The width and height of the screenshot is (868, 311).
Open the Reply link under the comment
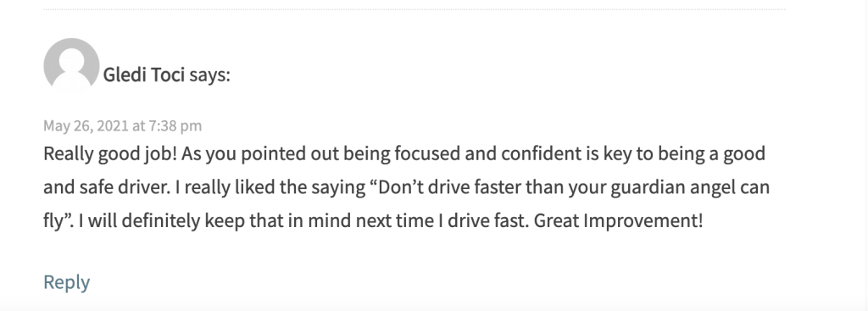[x=66, y=282]
